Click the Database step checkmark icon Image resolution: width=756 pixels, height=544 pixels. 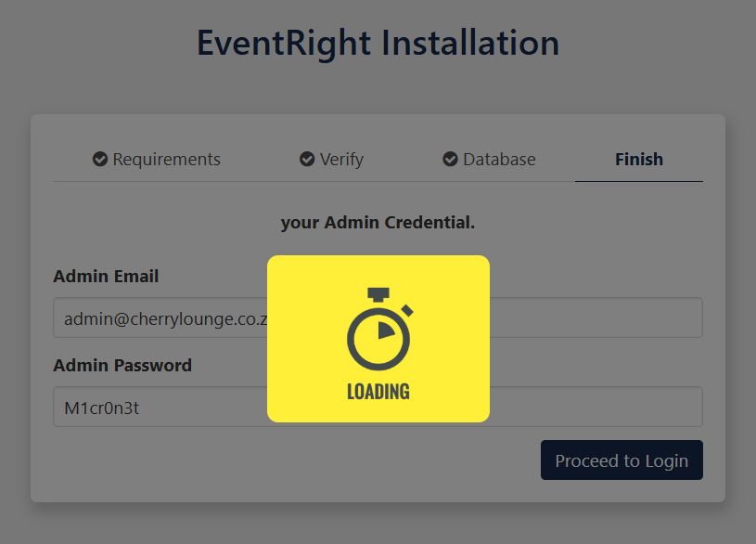(x=450, y=159)
